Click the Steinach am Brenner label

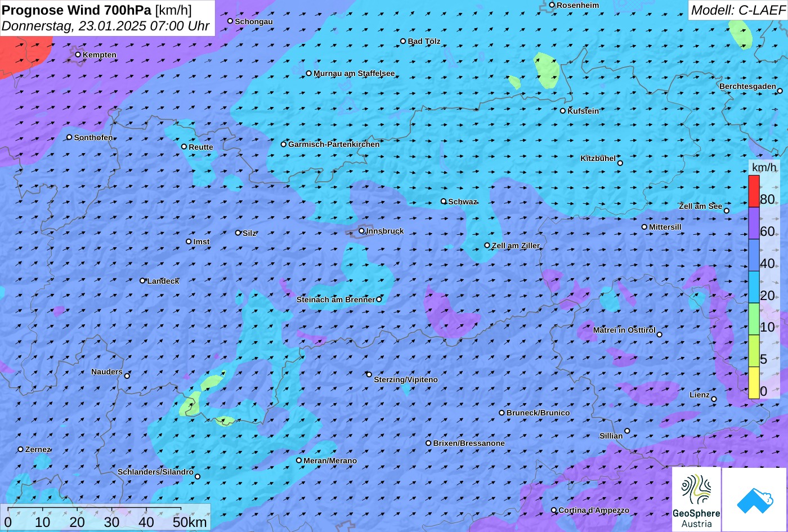(335, 300)
